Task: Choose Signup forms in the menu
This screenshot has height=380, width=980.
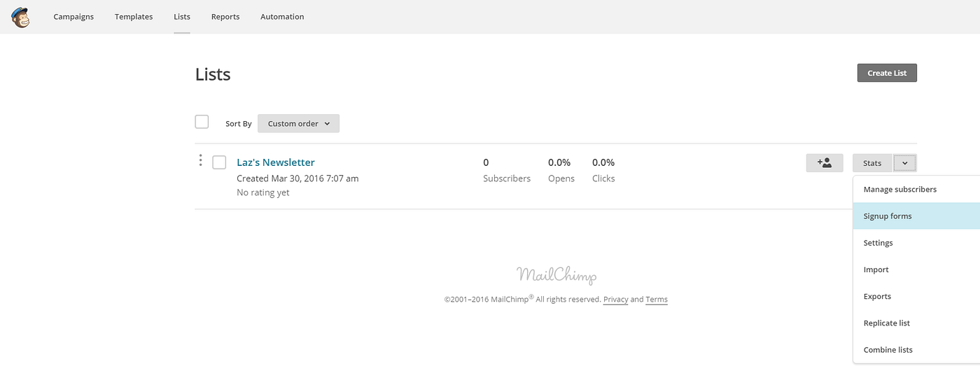Action: pyautogui.click(x=916, y=216)
